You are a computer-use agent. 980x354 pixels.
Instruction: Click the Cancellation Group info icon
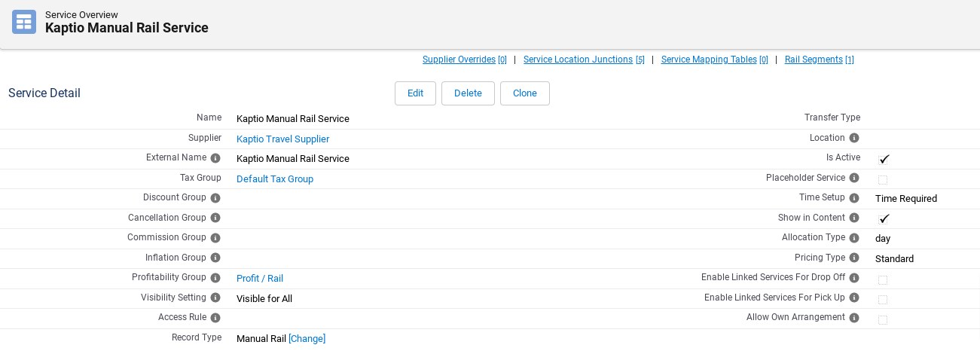pos(215,218)
